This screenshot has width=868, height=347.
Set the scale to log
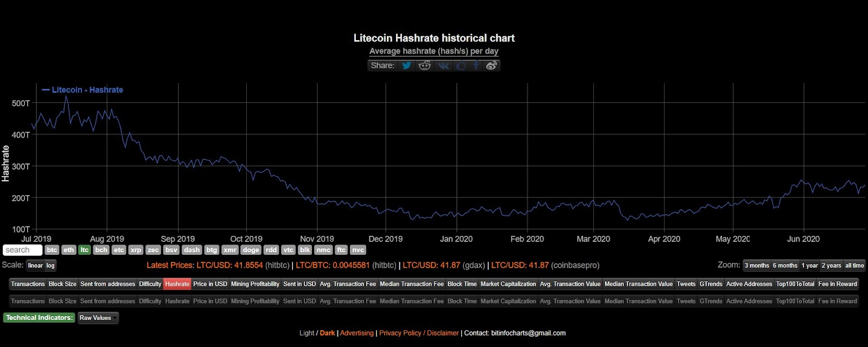tap(50, 266)
